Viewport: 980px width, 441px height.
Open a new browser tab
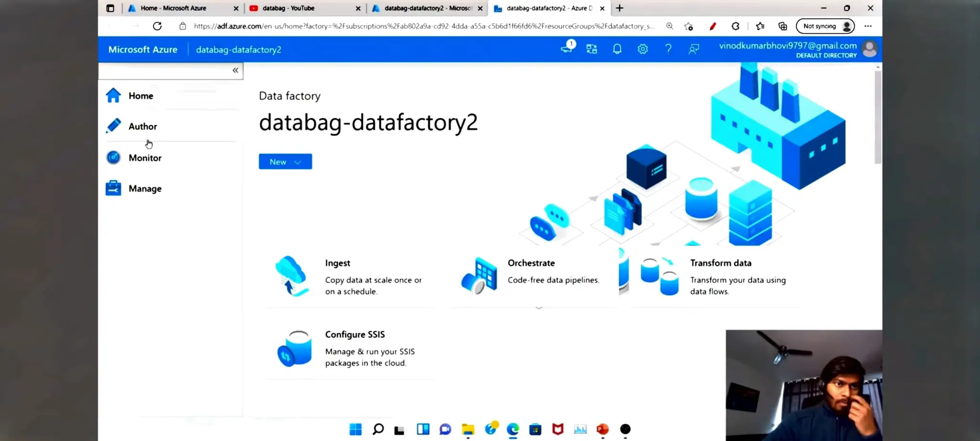620,8
